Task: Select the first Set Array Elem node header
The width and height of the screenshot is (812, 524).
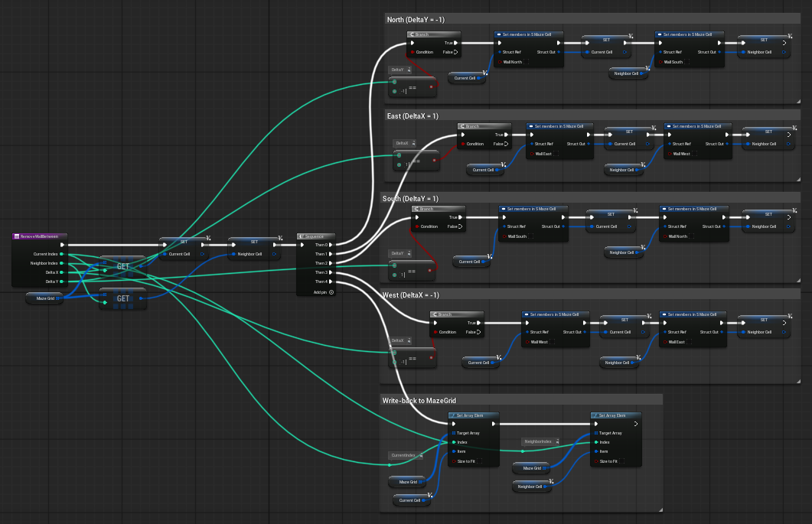Action: (x=473, y=415)
